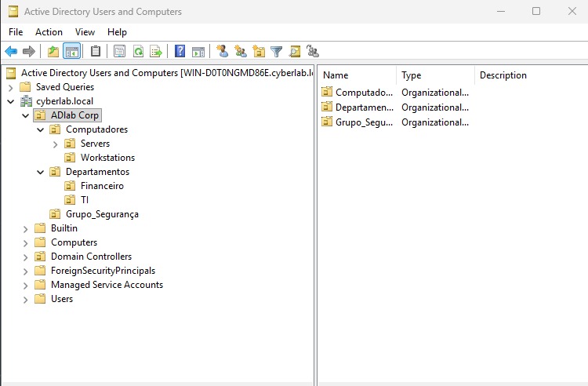The image size is (588, 386).
Task: Collapse the Departamentos OU in tree
Action: tap(40, 172)
